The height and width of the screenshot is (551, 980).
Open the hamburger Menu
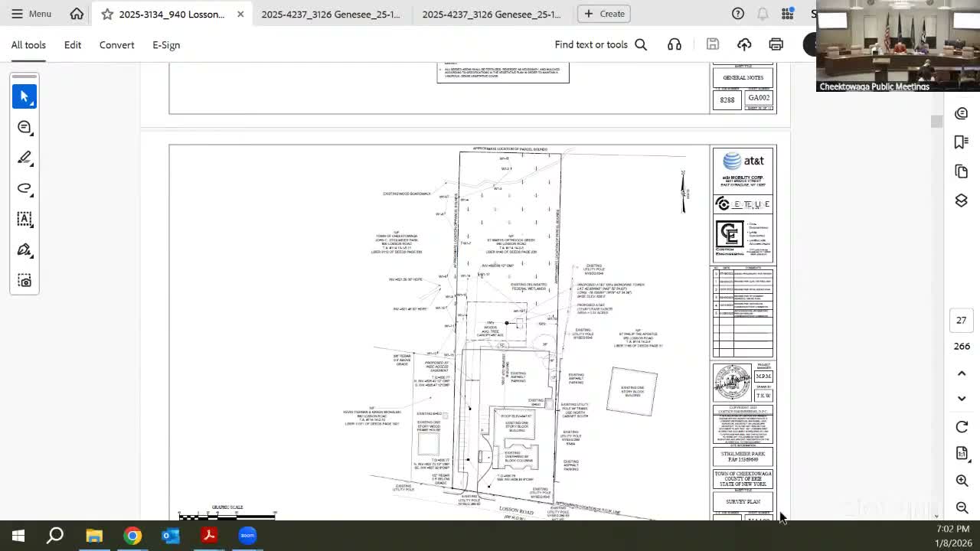31,14
